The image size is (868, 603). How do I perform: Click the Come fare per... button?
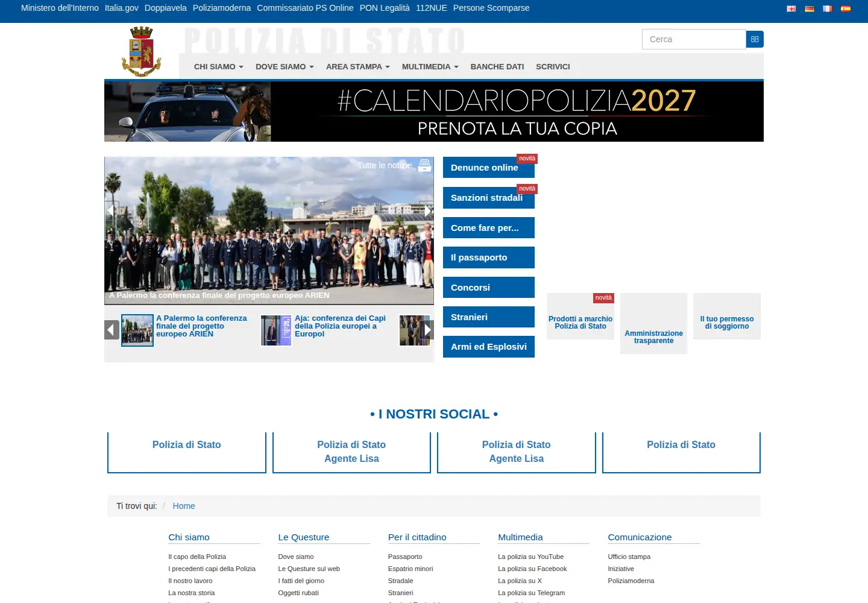(x=489, y=228)
